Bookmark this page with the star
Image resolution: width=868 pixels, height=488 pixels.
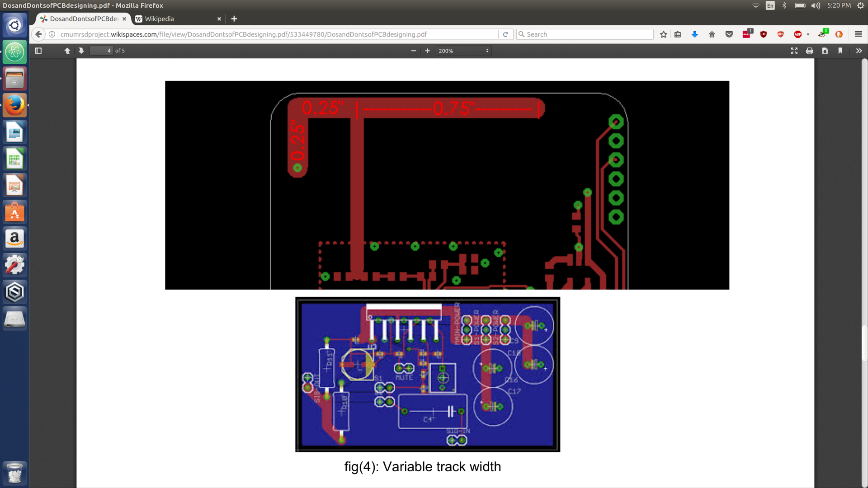pos(663,34)
